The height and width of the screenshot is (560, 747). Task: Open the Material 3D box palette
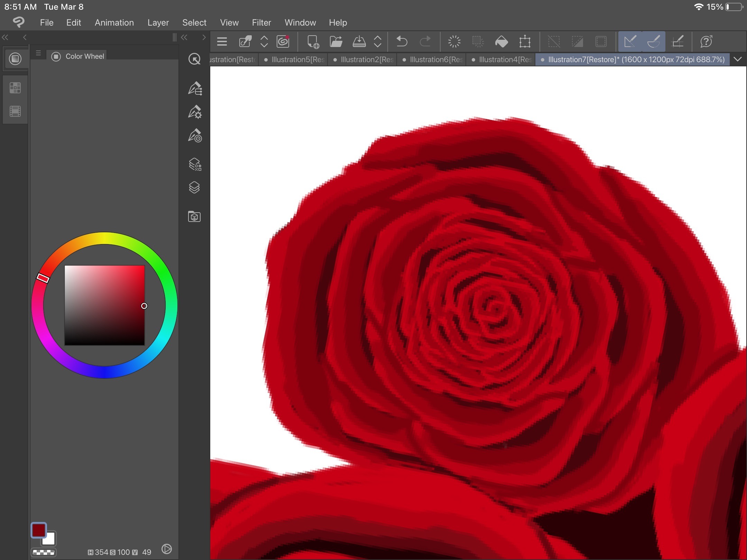tap(194, 217)
